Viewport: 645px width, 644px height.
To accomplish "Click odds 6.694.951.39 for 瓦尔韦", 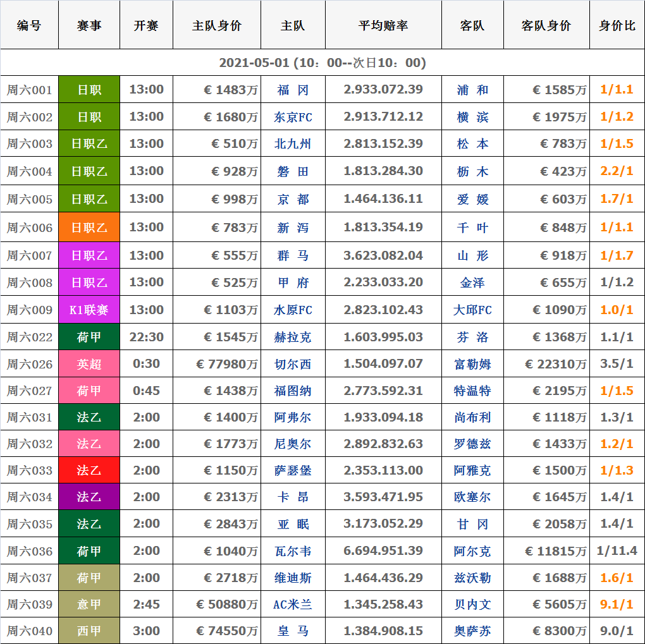I will pos(383,550).
